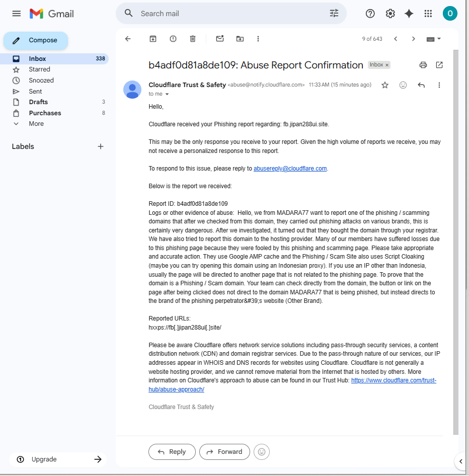This screenshot has width=469, height=476.
Task: Click the Upgrade button
Action: (58, 459)
